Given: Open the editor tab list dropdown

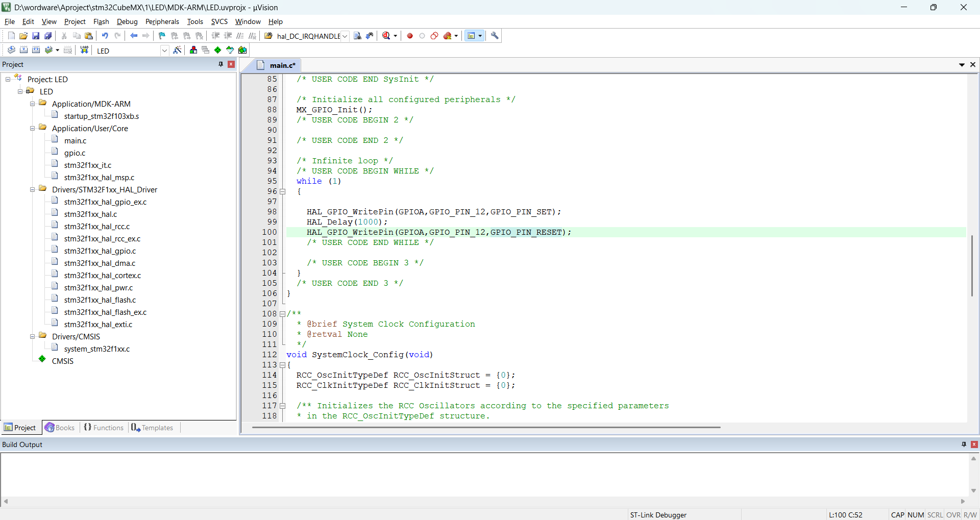Looking at the screenshot, I should [x=962, y=65].
